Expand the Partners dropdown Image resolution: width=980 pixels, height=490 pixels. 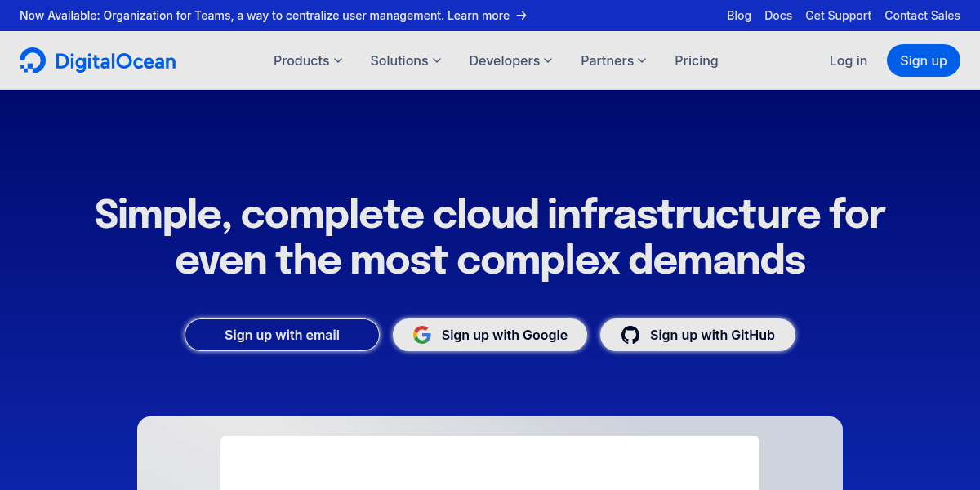pos(612,60)
